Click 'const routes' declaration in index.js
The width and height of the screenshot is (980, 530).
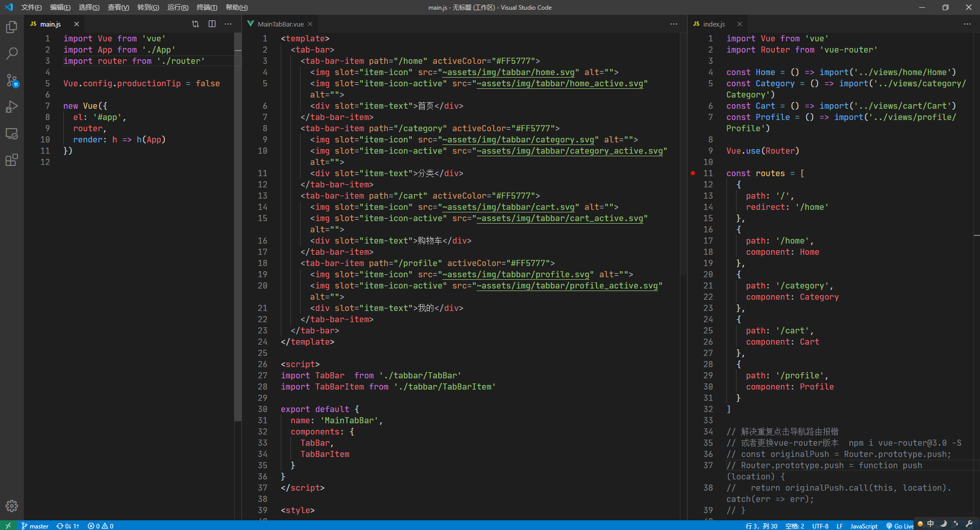click(x=755, y=173)
